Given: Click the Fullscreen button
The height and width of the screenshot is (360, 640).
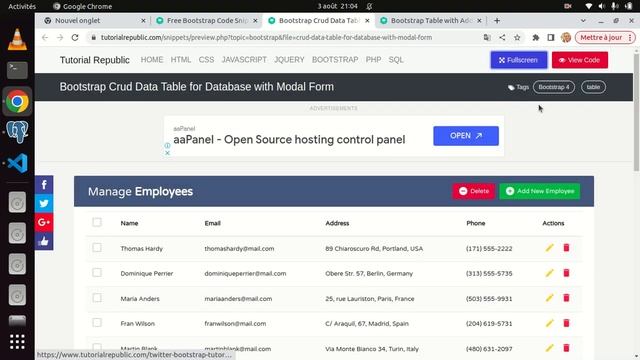Looking at the screenshot, I should point(519,60).
